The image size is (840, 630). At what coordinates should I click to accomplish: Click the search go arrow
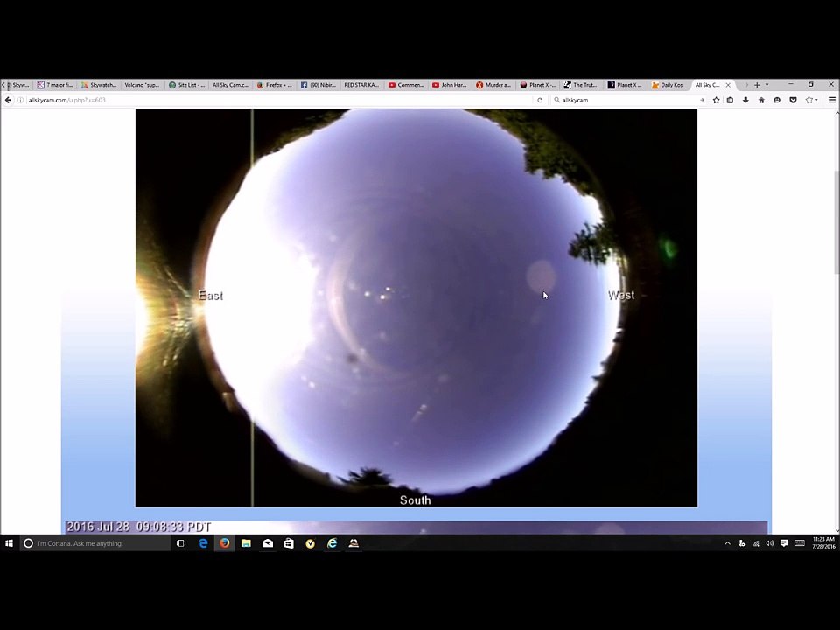coord(702,100)
